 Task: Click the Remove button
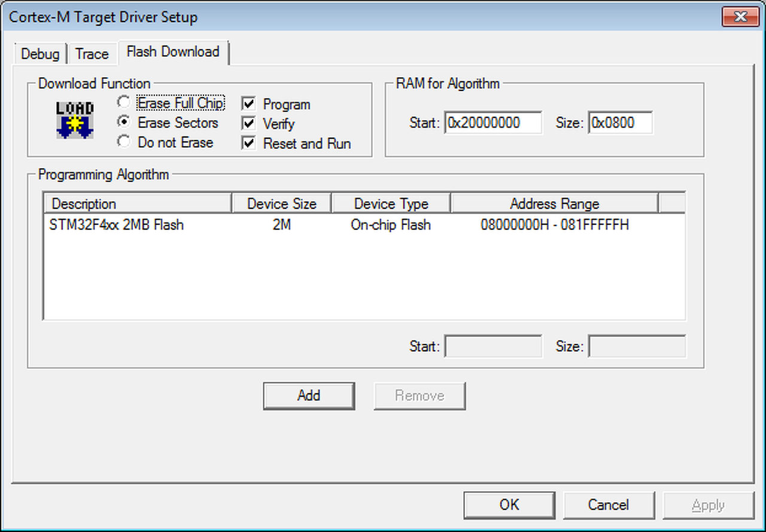coord(420,396)
